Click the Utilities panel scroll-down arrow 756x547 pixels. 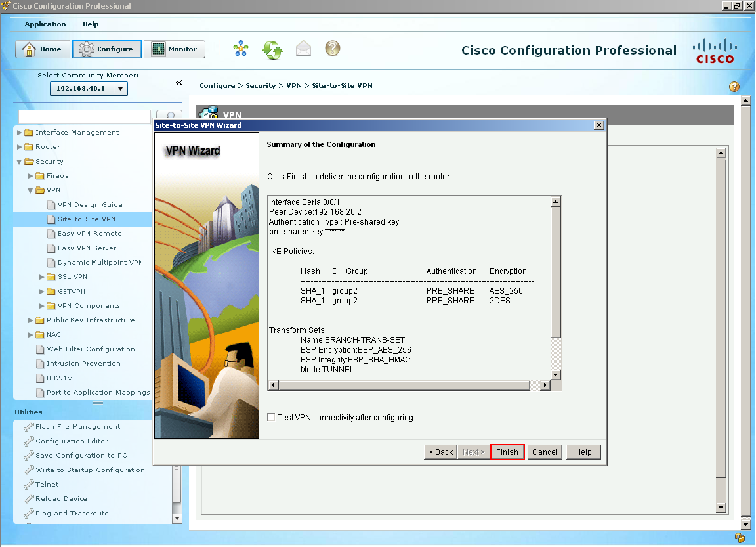click(x=177, y=519)
